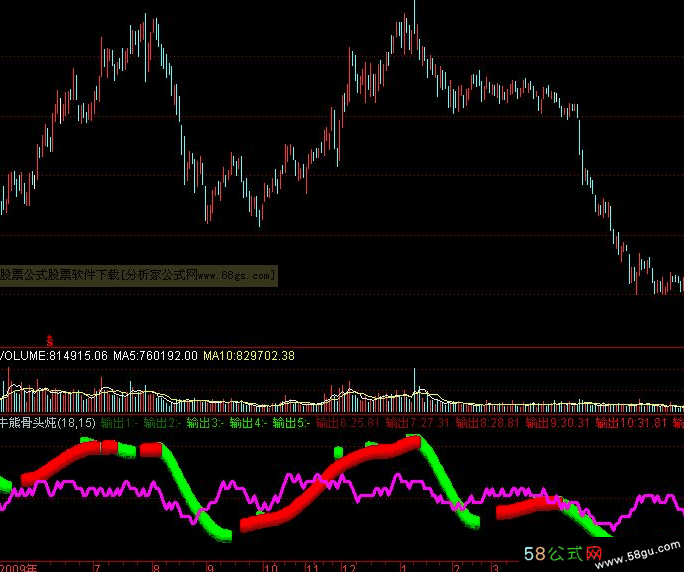This screenshot has width=684, height=572.
Task: Click month 7 on the time axis
Action: (x=96, y=566)
